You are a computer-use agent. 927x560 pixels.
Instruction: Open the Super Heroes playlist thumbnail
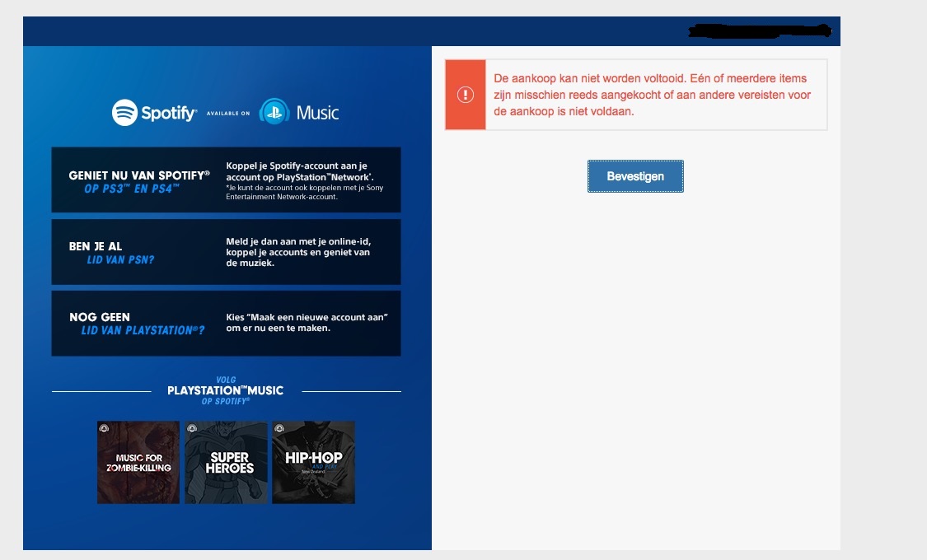(x=226, y=463)
